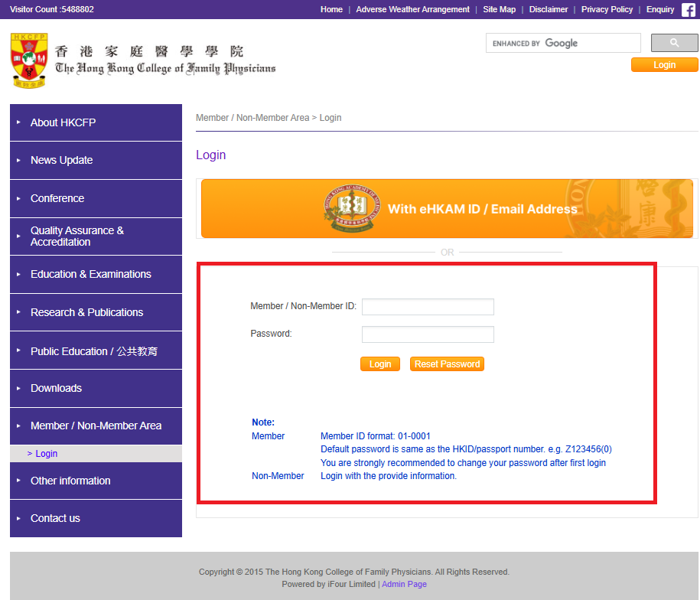Expand arrow beside Education & Examinations
Image resolution: width=700 pixels, height=600 pixels.
click(18, 274)
